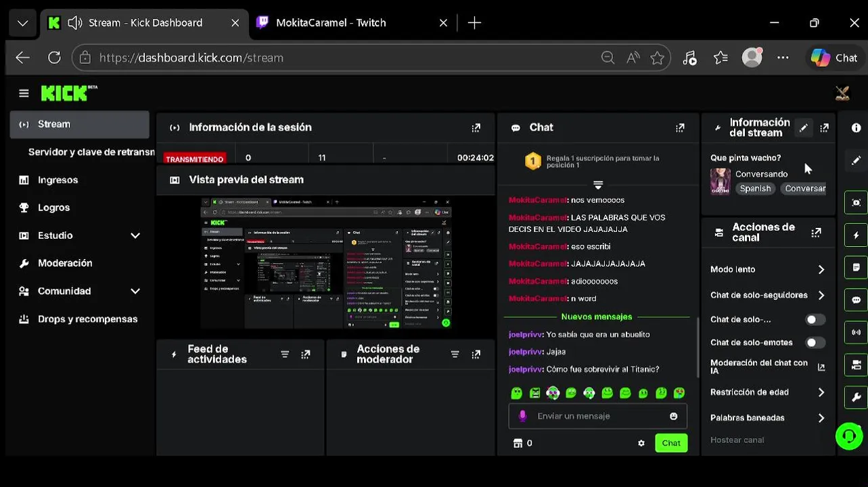Screen dimensions: 868x487
Task: Click the broadcast signal icon in right rail
Action: [856, 332]
